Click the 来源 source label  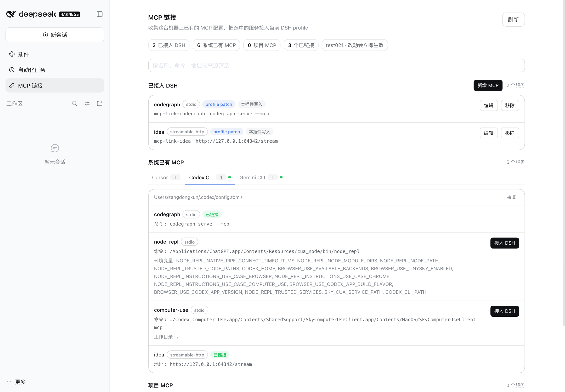coord(511,197)
